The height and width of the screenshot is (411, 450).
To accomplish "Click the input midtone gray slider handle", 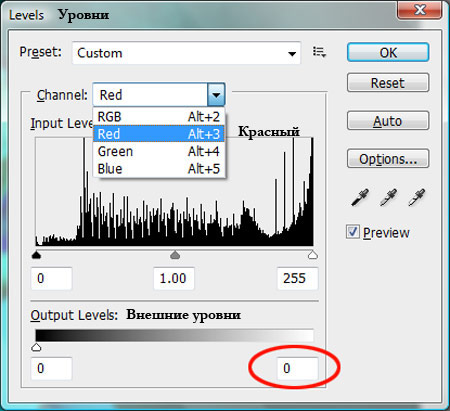I will [175, 255].
